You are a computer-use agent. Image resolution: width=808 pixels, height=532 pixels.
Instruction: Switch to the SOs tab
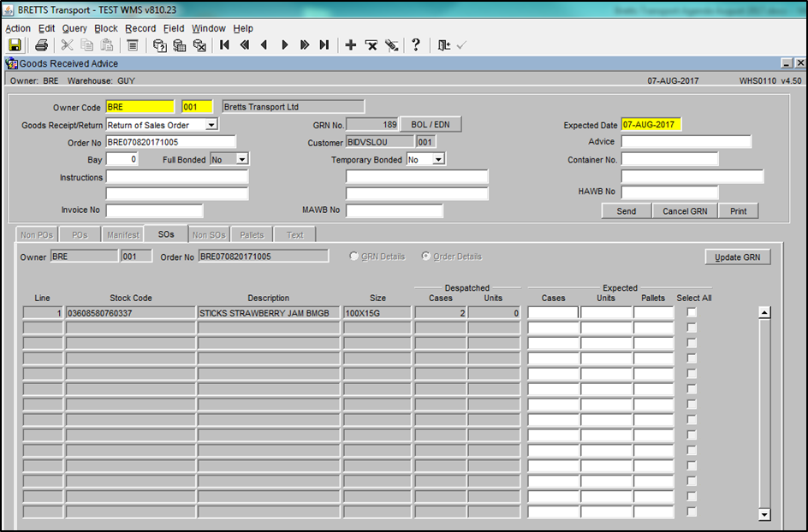click(166, 234)
